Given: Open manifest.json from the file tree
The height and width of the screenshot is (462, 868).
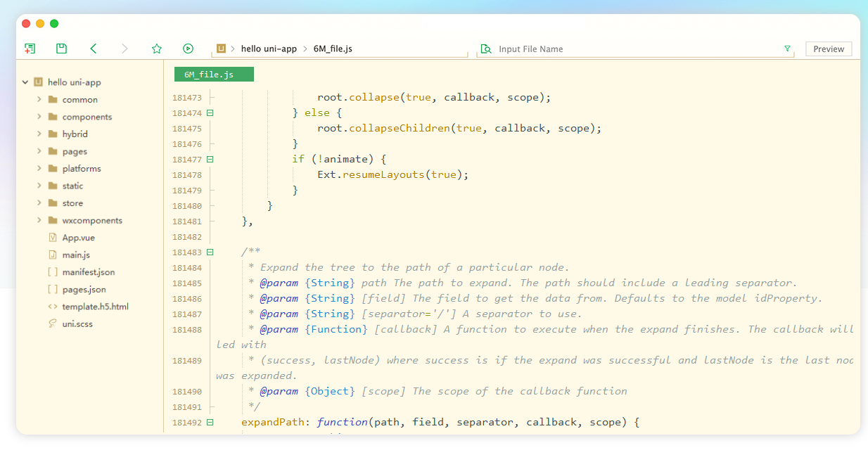Looking at the screenshot, I should point(88,272).
